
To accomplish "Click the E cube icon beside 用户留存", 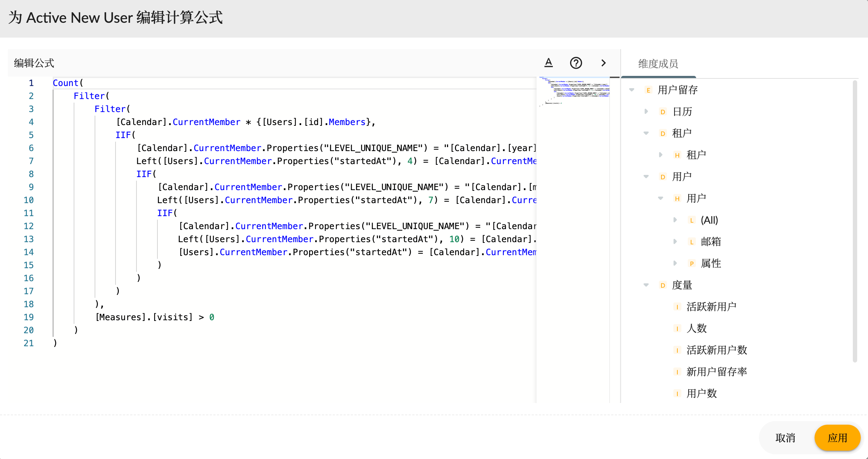I will [x=648, y=90].
